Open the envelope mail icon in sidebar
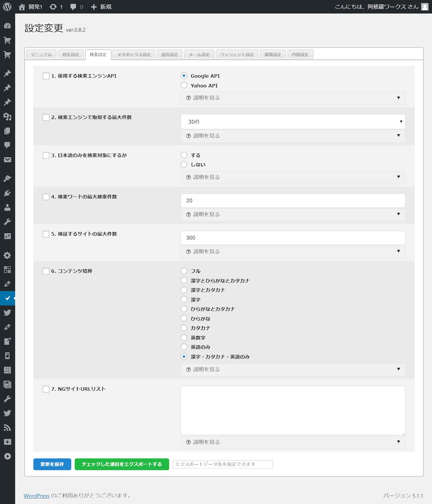This screenshot has height=504, width=432. 7,160
